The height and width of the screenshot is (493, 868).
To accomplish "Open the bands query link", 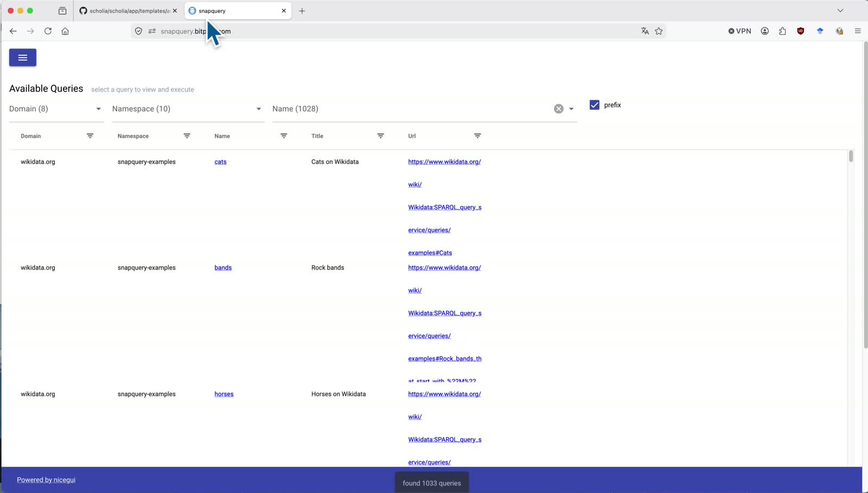I will tap(223, 268).
